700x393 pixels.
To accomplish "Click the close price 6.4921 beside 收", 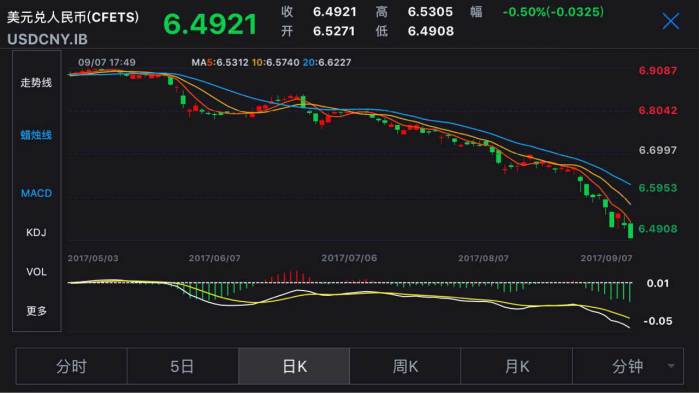I will tap(335, 12).
